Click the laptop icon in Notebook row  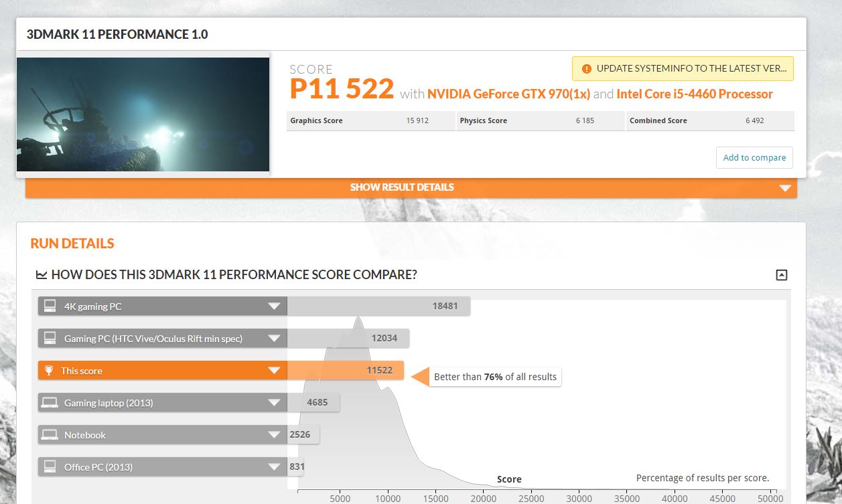click(x=49, y=435)
